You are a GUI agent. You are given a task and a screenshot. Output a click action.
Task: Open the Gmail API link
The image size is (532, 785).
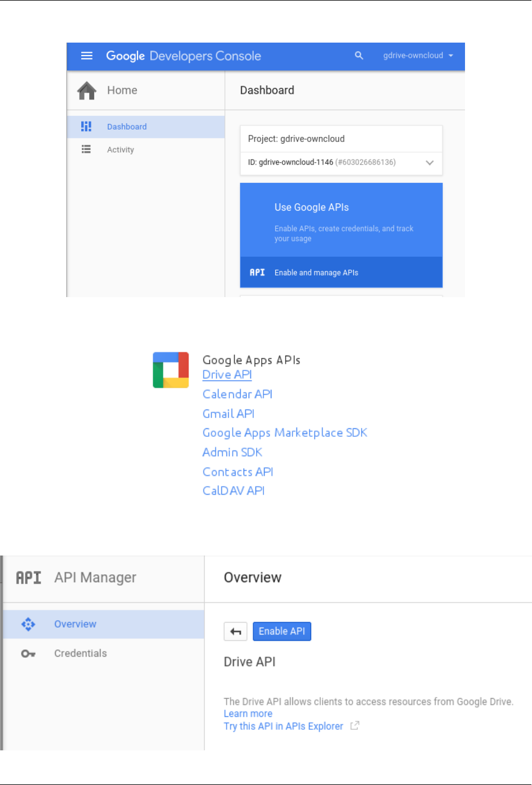[228, 414]
